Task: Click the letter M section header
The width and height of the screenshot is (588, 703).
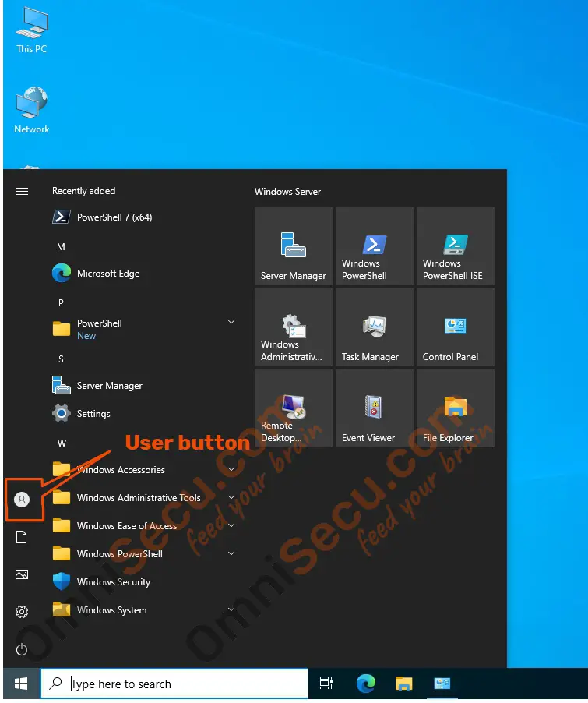Action: 61,247
